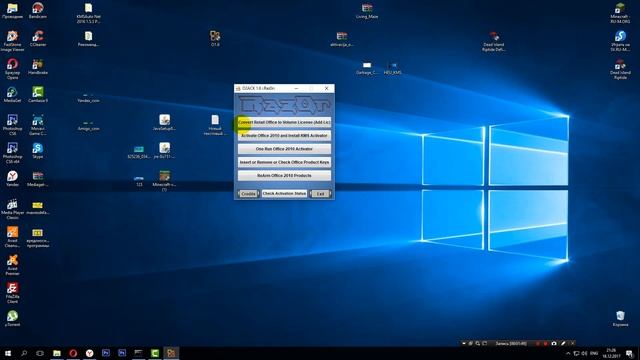Open MediaGet desktop shortcut
Viewport: 640px width, 360px height.
[x=12, y=94]
